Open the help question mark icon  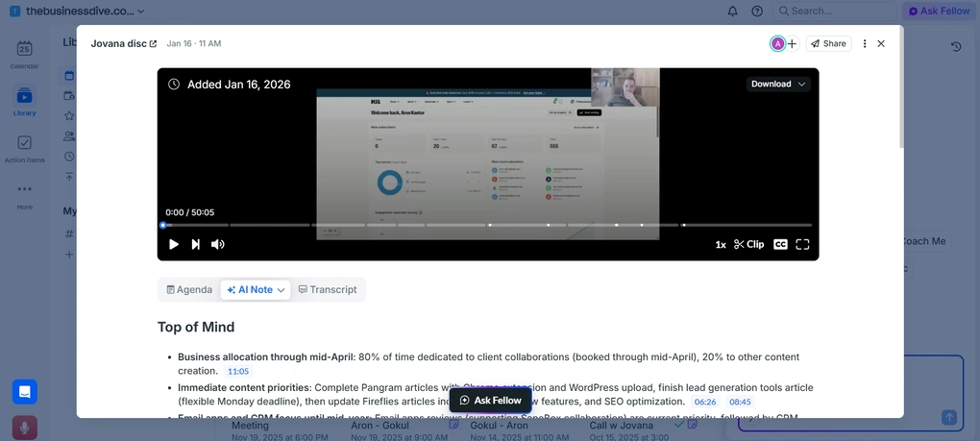[x=757, y=12]
